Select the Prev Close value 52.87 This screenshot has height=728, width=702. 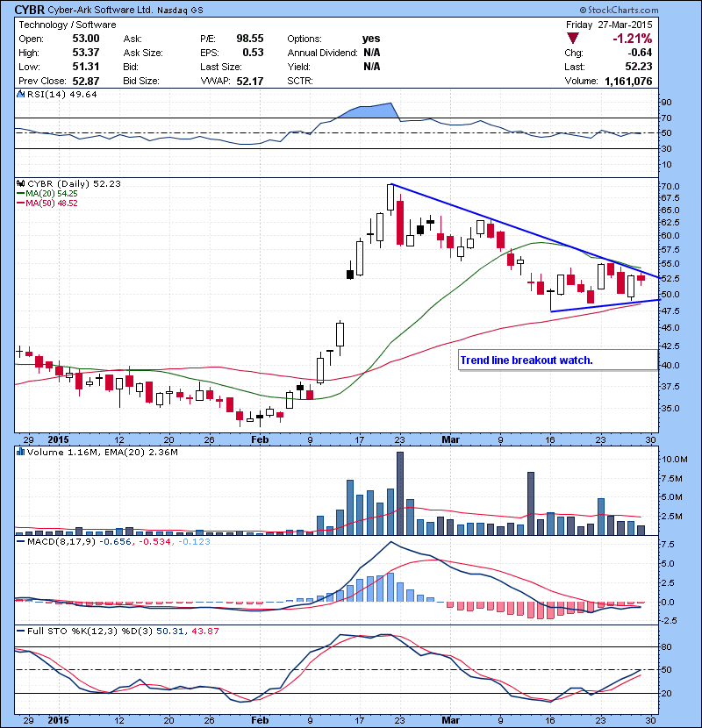click(x=86, y=81)
